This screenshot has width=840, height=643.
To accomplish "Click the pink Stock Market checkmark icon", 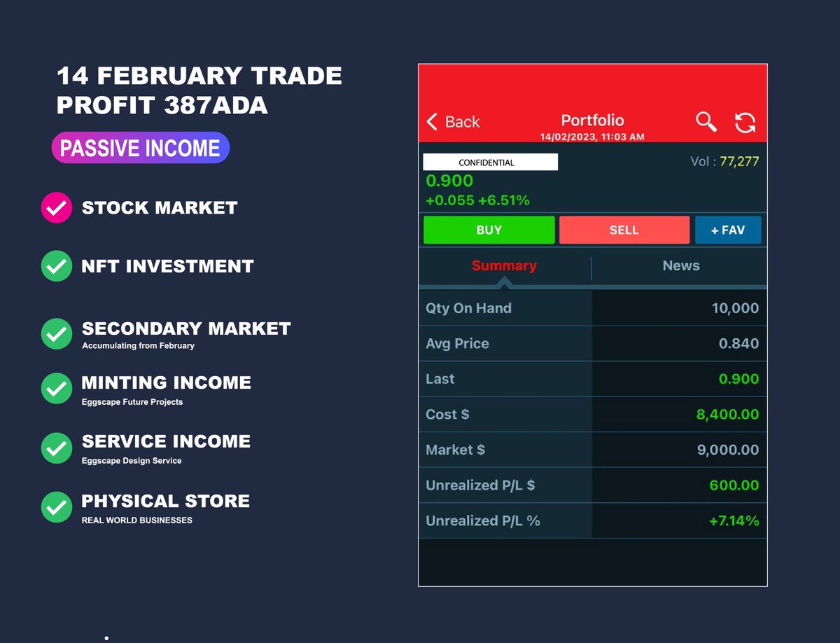I will (57, 207).
